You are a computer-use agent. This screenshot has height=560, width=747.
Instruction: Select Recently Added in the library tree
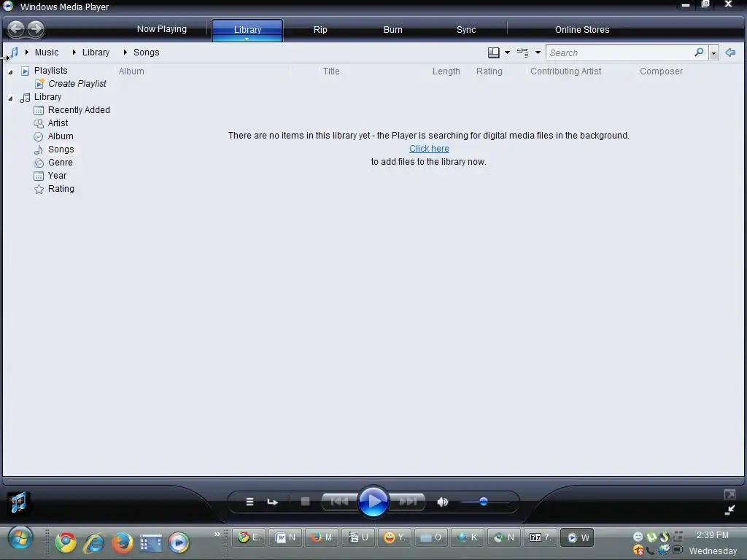coord(79,110)
